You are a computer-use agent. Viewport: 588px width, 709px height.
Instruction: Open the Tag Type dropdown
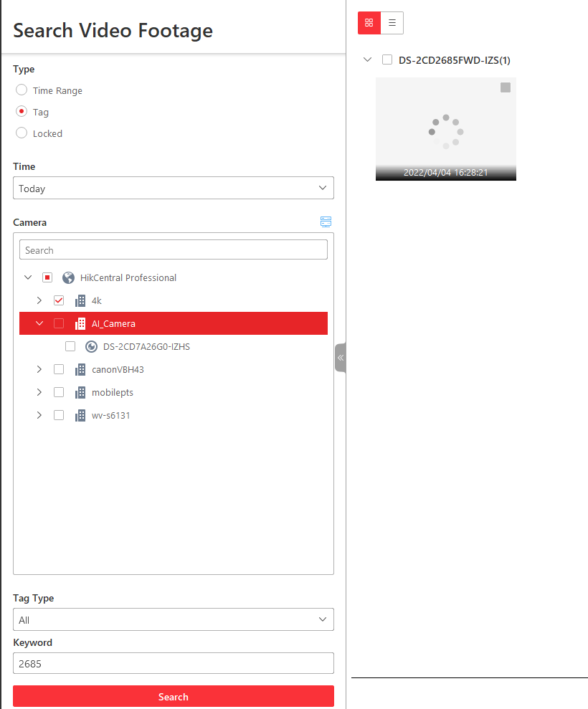[x=174, y=620]
